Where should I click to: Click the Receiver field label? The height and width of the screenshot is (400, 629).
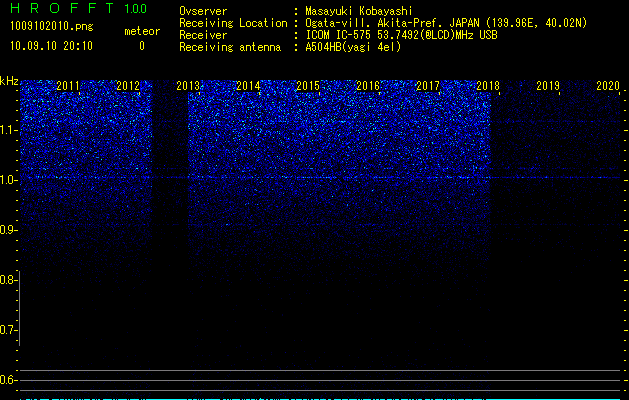click(203, 35)
